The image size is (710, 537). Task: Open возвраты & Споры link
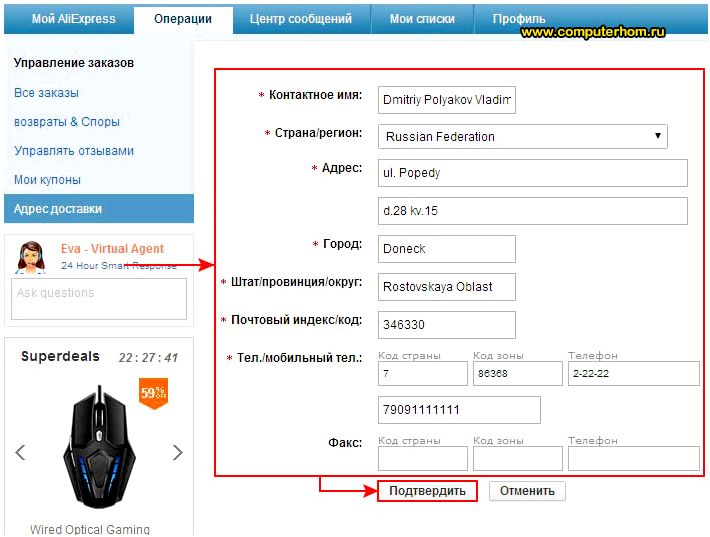pyautogui.click(x=67, y=122)
